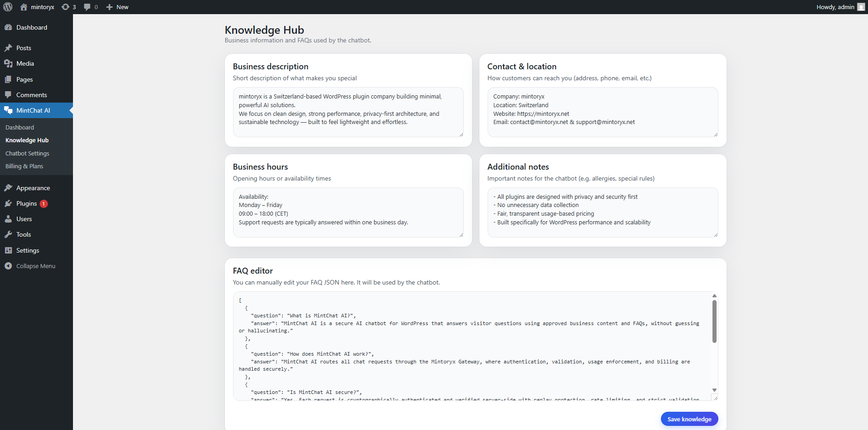
Task: Collapse the admin menu
Action: pyautogui.click(x=35, y=266)
